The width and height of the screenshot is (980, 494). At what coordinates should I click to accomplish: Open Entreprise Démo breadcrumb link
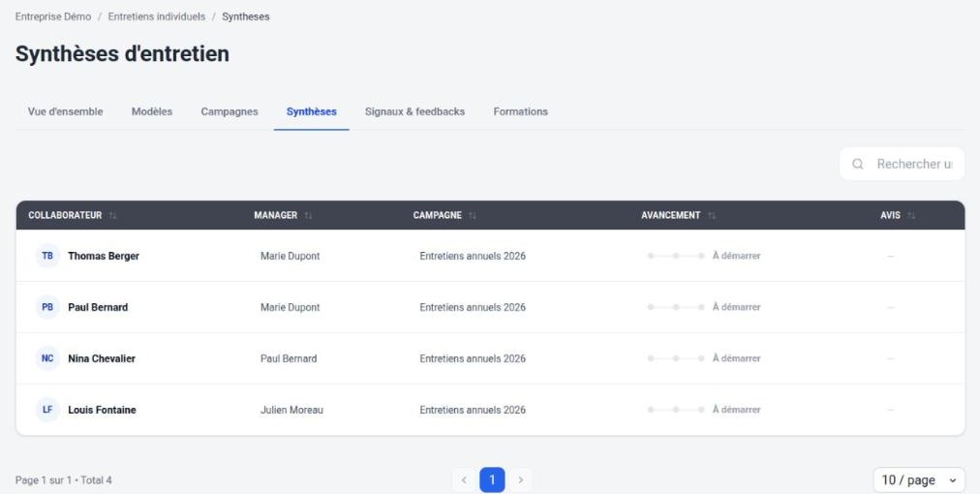53,16
